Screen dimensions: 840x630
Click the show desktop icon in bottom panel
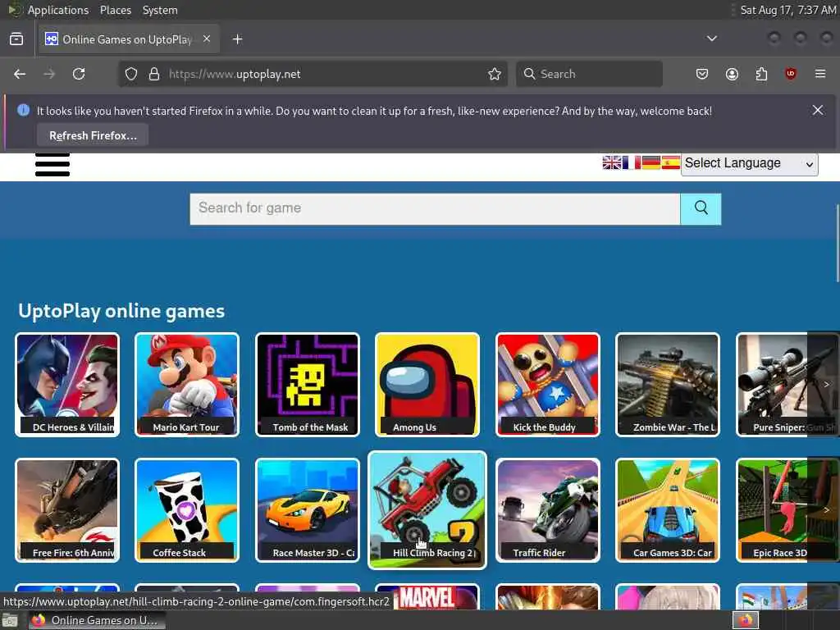click(x=10, y=621)
